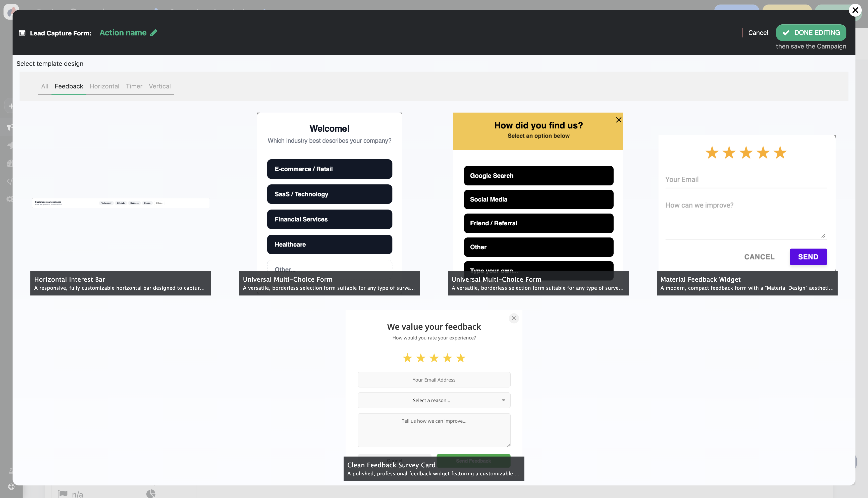Viewport: 868px width, 498px height.
Task: Click the pencil icon to edit action name
Action: pos(153,32)
